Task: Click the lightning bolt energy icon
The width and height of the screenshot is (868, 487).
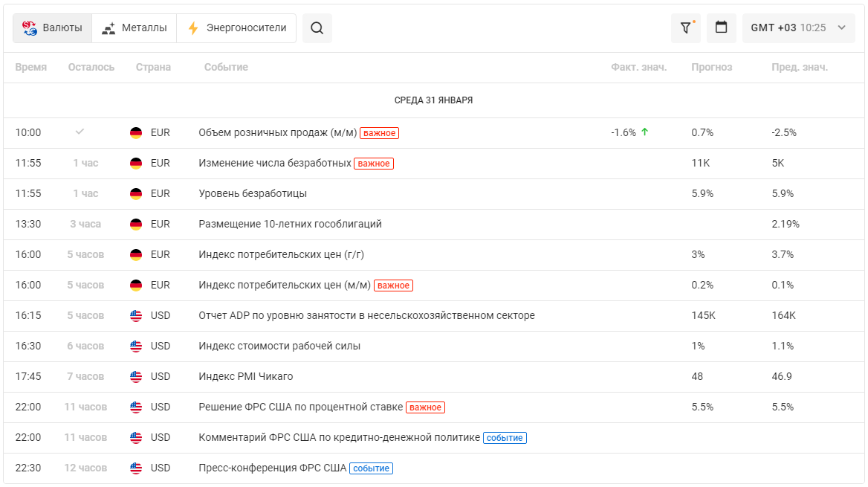Action: tap(193, 28)
